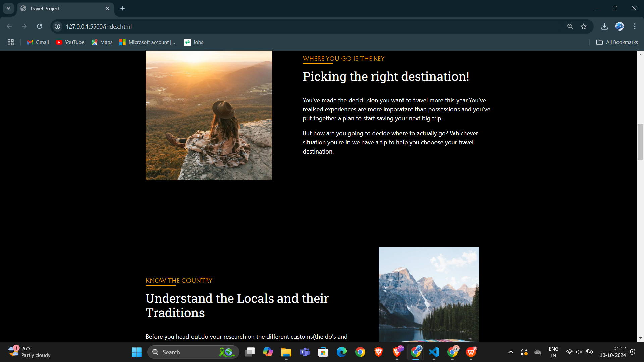Open the apps grid in bookmarks bar
This screenshot has width=644, height=362.
[11, 42]
